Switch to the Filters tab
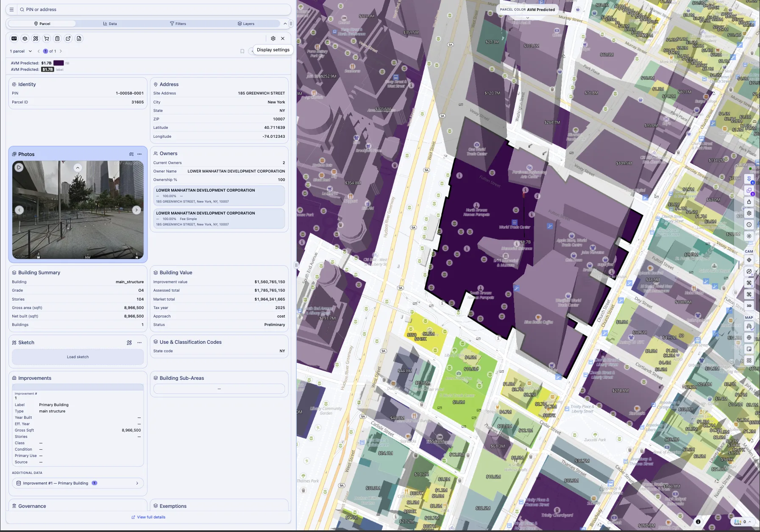Screen dimensions: 760x532 click(x=178, y=24)
